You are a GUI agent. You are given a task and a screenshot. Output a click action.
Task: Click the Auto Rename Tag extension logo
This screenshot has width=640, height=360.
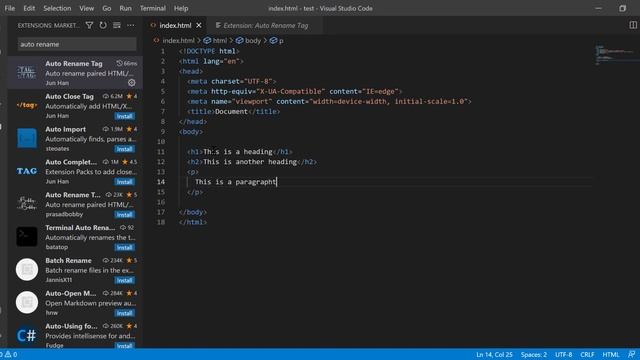click(x=27, y=73)
